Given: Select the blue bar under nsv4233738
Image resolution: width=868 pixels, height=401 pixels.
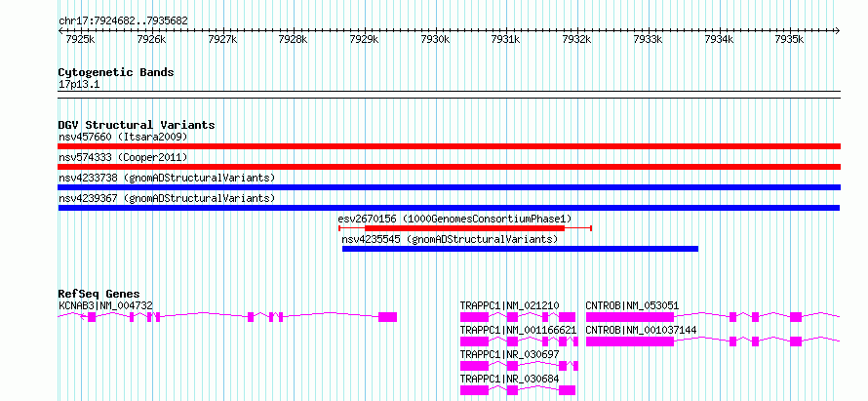Looking at the screenshot, I should pos(449,187).
